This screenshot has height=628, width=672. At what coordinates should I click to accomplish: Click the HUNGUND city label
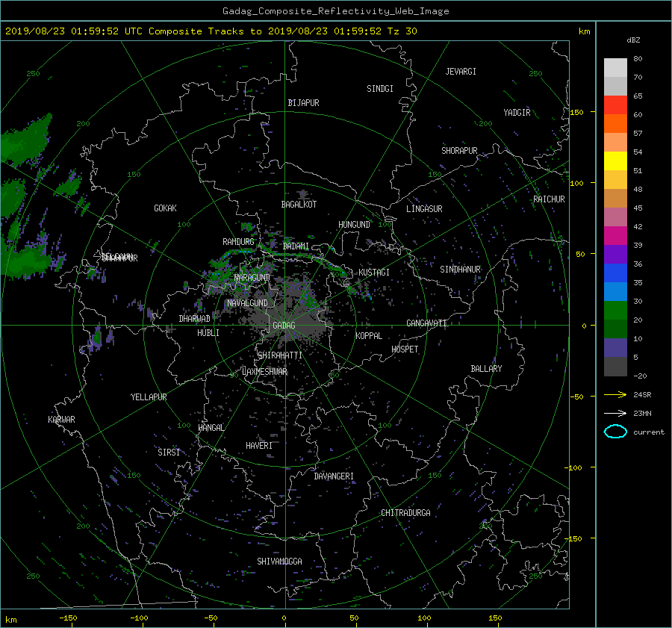pos(354,225)
